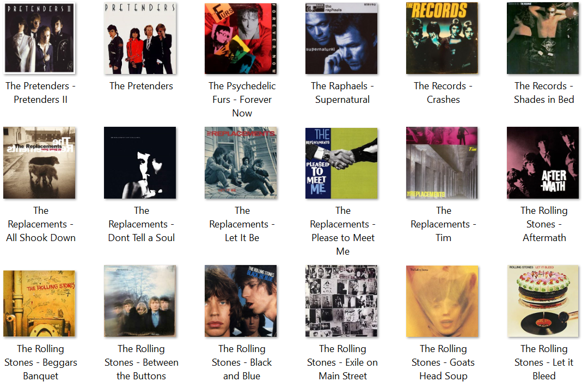Select the Pleased to Meet Me handshake cover
The height and width of the screenshot is (388, 588).
[x=341, y=163]
